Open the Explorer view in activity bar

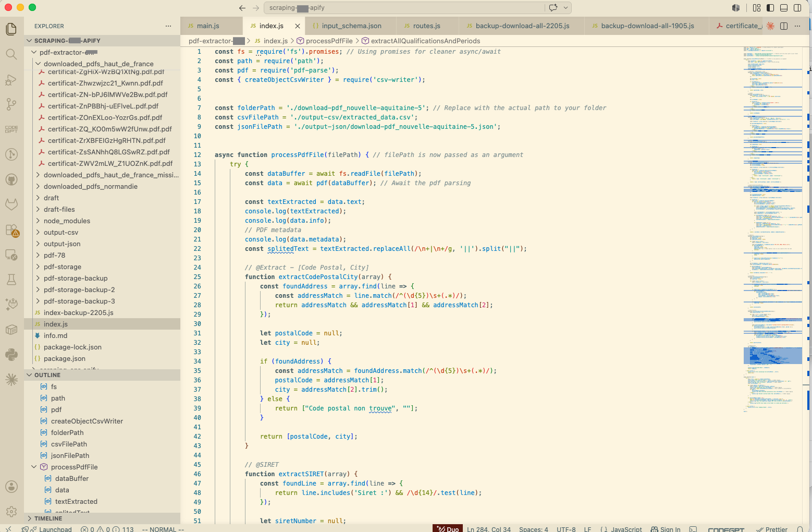(x=11, y=29)
